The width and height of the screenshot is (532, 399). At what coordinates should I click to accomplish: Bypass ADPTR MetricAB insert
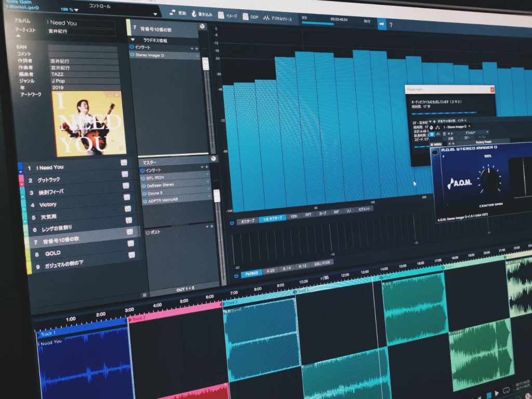[145, 201]
